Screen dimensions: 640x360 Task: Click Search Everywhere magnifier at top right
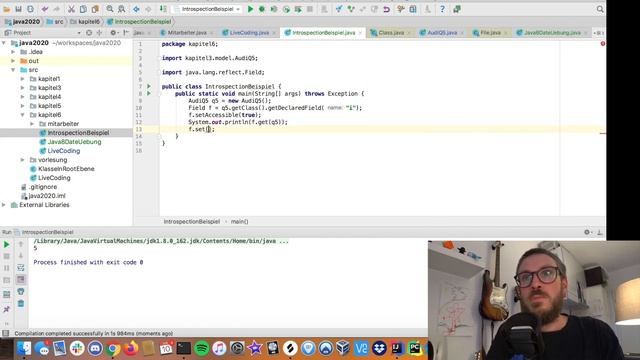point(600,9)
